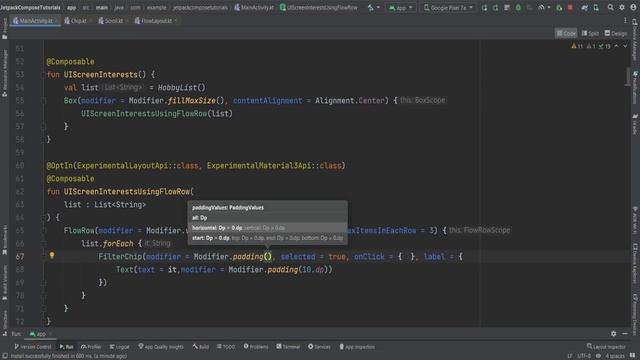Click the Run tool window button in the bottom bar

(x=66, y=347)
